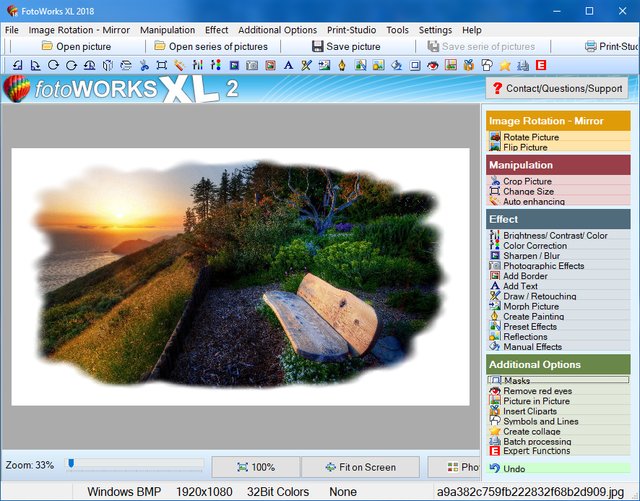Click the Reflections icon in the toolbar
The height and width of the screenshot is (501, 640).
pyautogui.click(x=378, y=65)
